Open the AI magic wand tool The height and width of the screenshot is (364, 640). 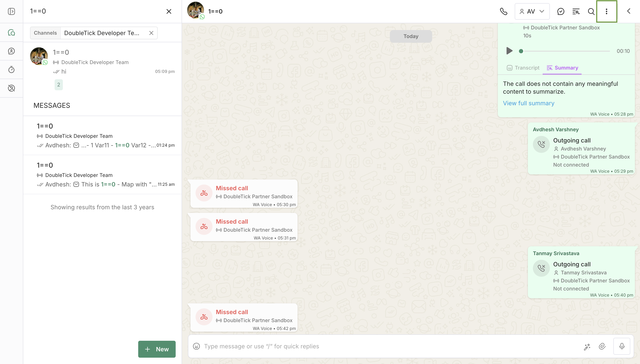tap(587, 346)
